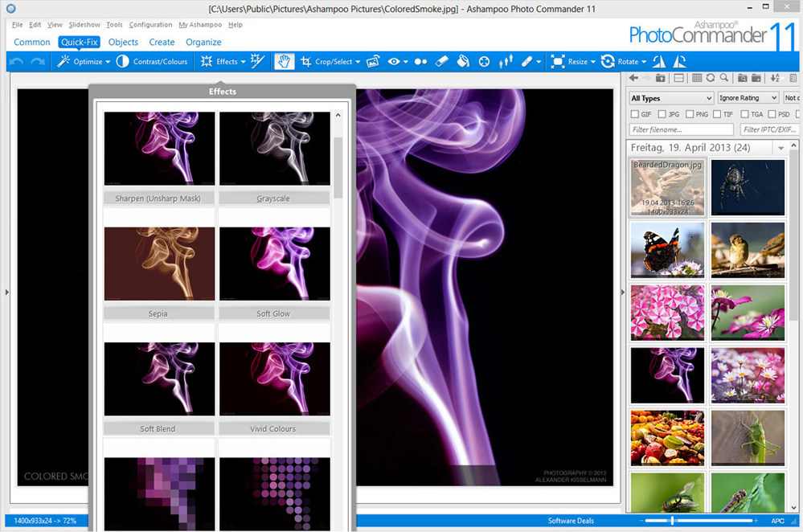Viewport: 803px width, 532px height.
Task: Apply the Sepia effect
Action: pos(158,264)
